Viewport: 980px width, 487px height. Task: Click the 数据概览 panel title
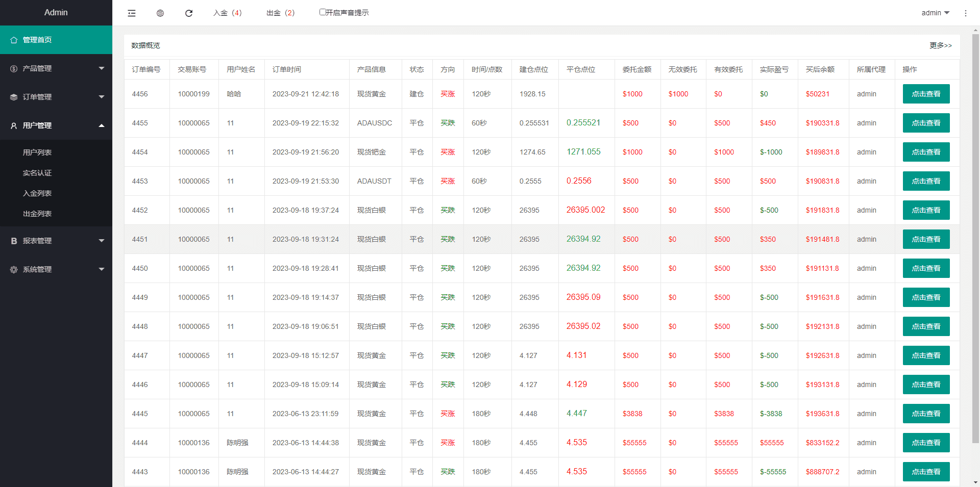click(145, 45)
